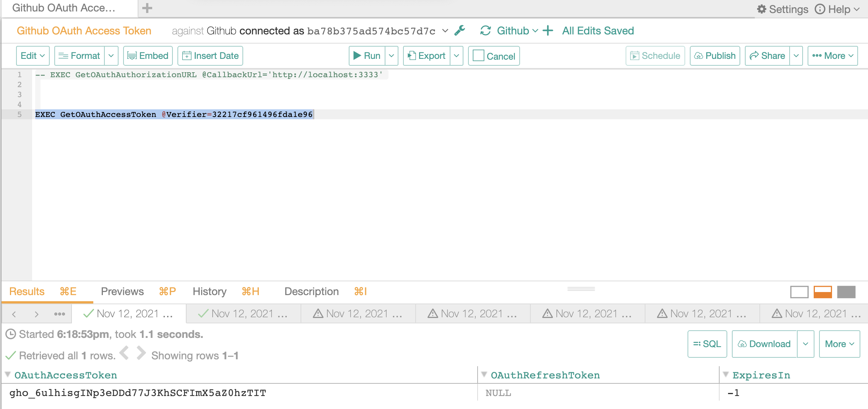Go to previous result run arrow

[14, 314]
